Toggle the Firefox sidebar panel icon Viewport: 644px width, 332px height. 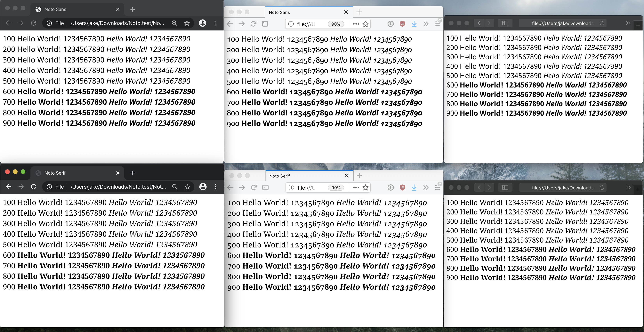pyautogui.click(x=265, y=24)
